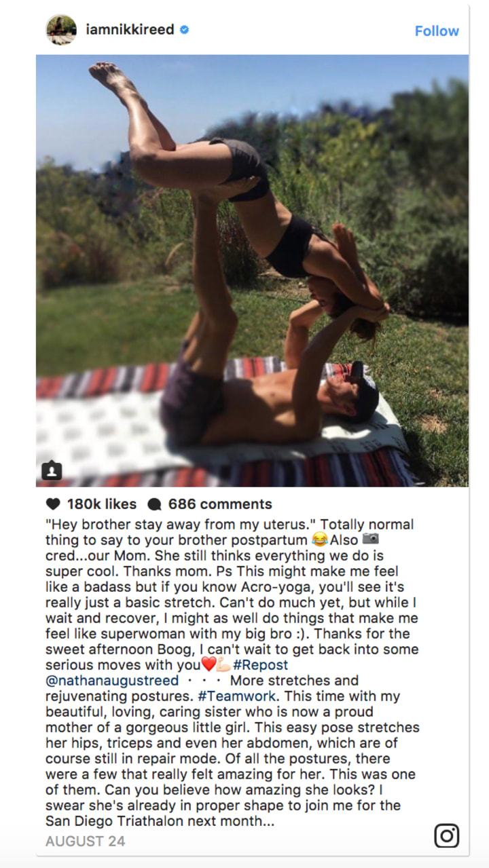Viewport: 489px width, 868px height.
Task: Click the iamnikkireed profile avatar
Action: pyautogui.click(x=61, y=30)
